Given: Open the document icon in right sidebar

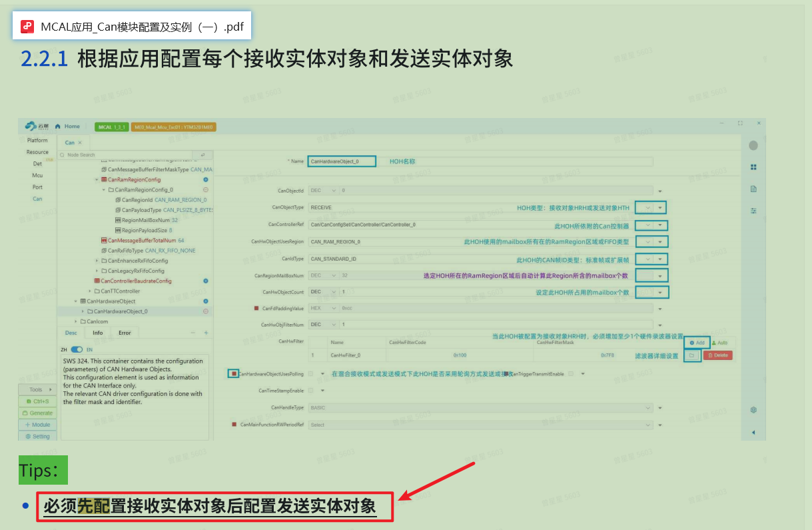Looking at the screenshot, I should pos(753,189).
